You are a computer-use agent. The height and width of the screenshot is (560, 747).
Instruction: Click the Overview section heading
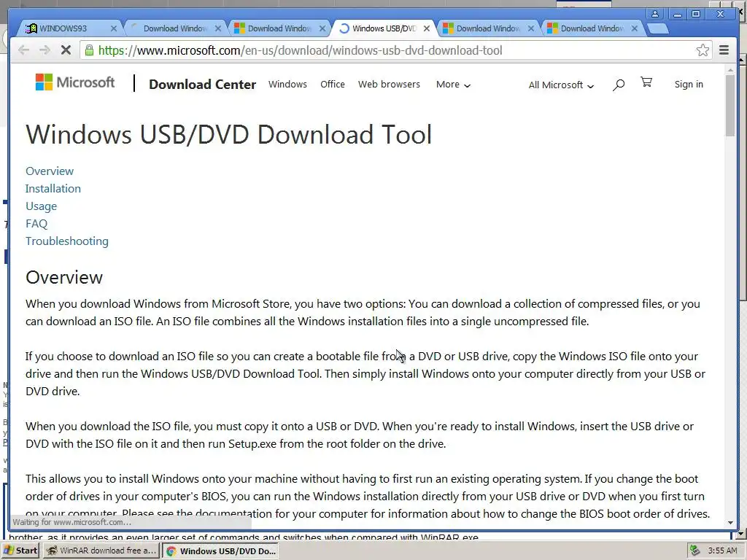pyautogui.click(x=64, y=277)
